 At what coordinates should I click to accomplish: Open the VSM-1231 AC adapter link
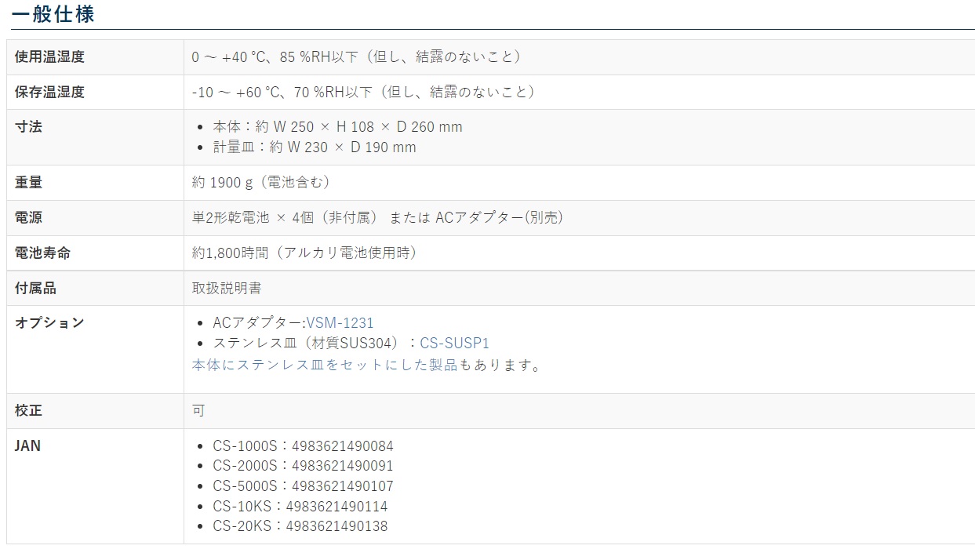340,323
